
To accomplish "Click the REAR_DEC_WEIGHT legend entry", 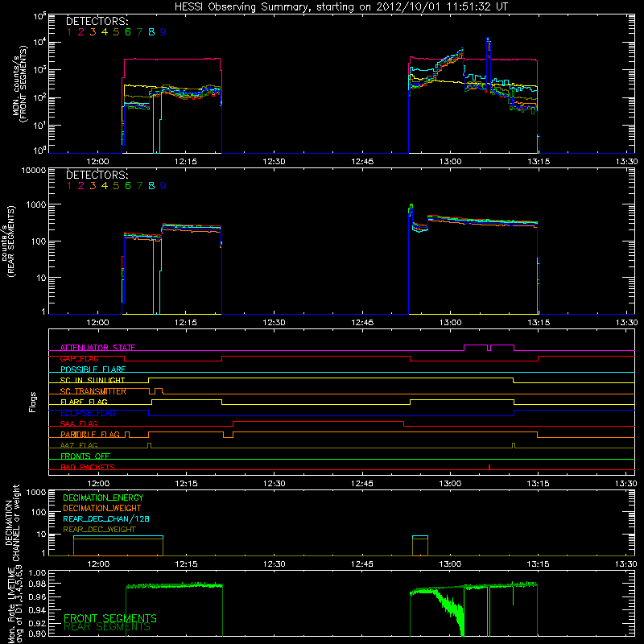I will point(99,530).
